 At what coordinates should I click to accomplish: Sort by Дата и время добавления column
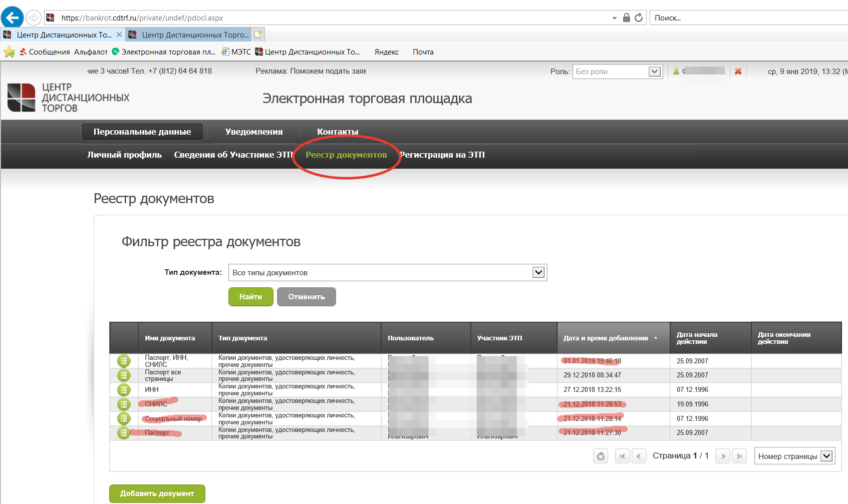pyautogui.click(x=606, y=338)
